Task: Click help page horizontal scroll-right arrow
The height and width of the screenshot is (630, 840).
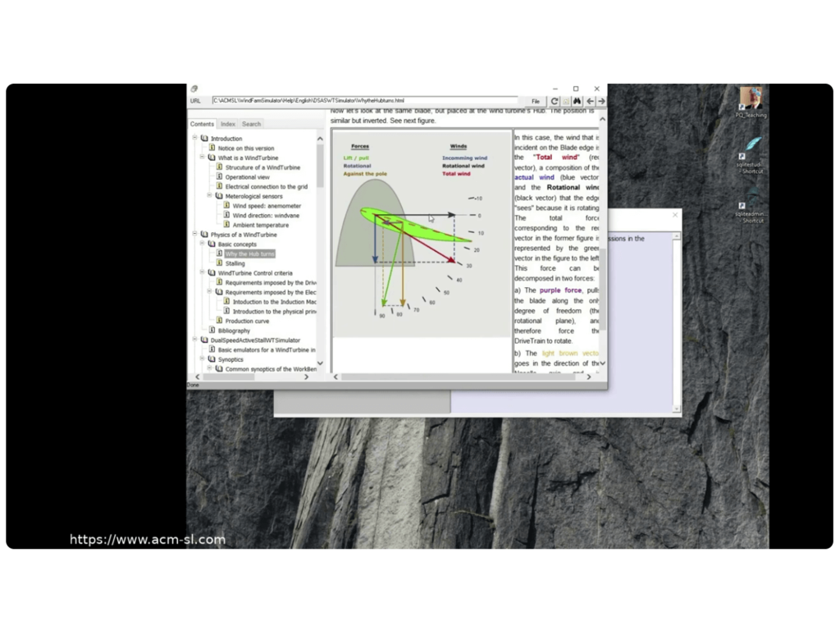Action: pyautogui.click(x=589, y=377)
